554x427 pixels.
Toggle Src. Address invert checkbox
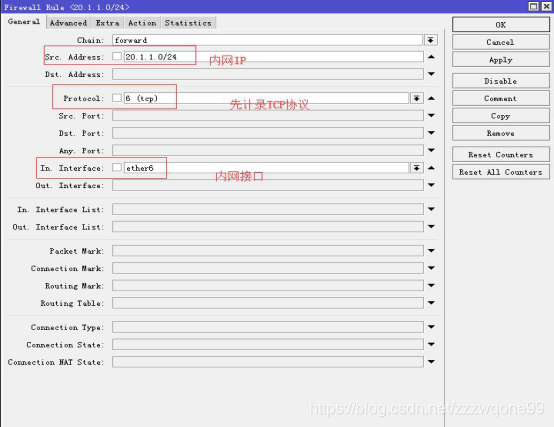[x=117, y=56]
